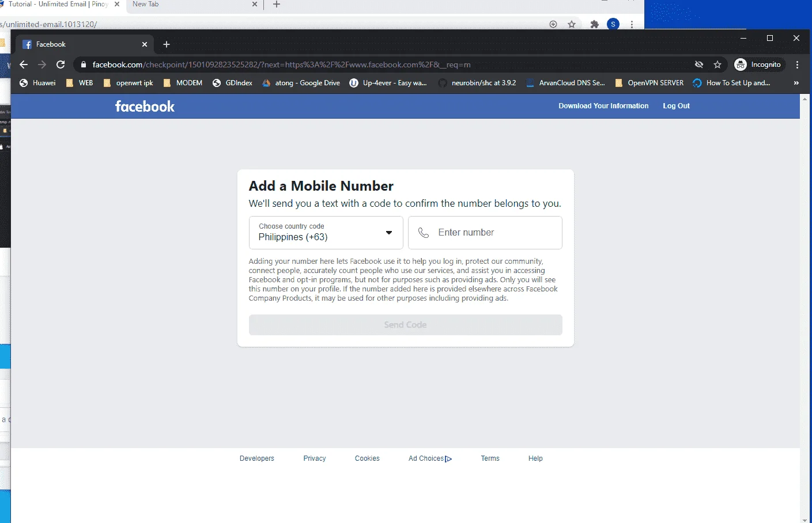Open the Terms footer link
Image resolution: width=812 pixels, height=523 pixels.
pyautogui.click(x=490, y=458)
